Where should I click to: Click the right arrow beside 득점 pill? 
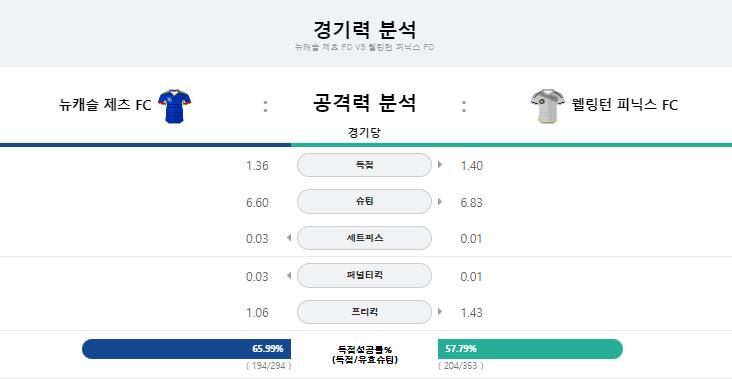pyautogui.click(x=440, y=165)
